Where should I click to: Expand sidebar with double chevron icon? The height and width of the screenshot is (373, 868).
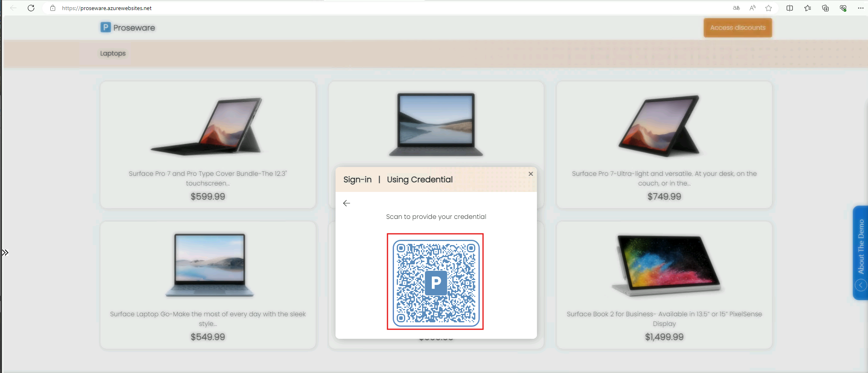click(5, 253)
